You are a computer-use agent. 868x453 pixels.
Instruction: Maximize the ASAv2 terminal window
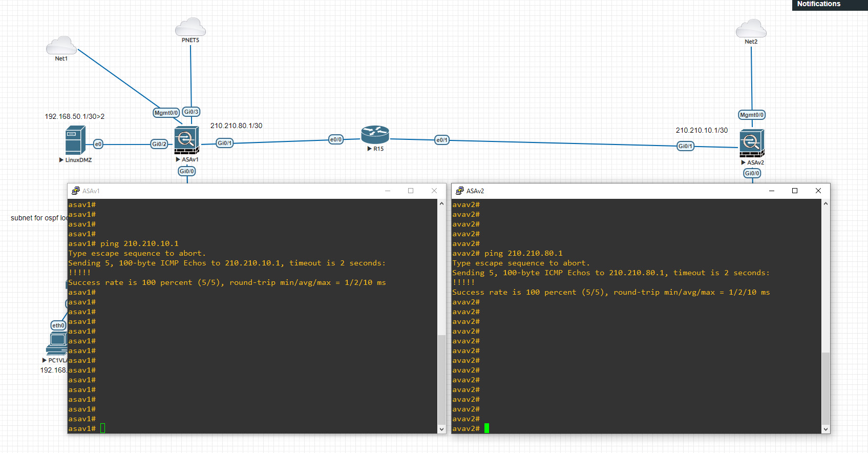(x=795, y=191)
